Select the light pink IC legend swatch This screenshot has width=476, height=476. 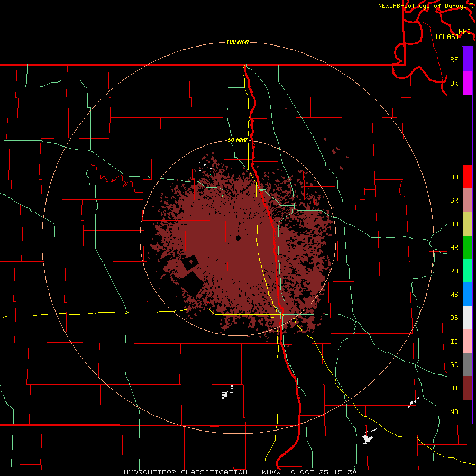(467, 341)
